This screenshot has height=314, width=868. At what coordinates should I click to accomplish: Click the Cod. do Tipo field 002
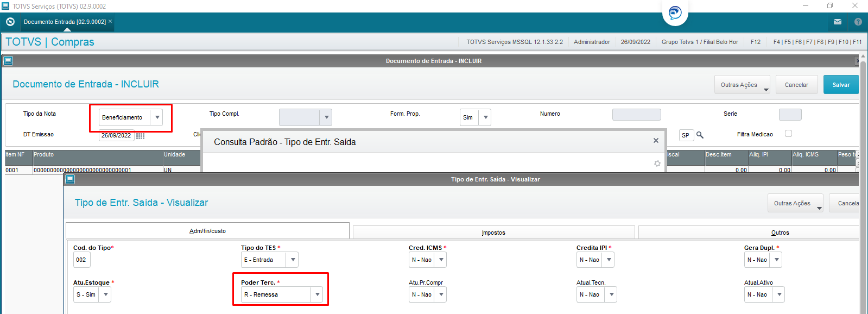click(81, 260)
